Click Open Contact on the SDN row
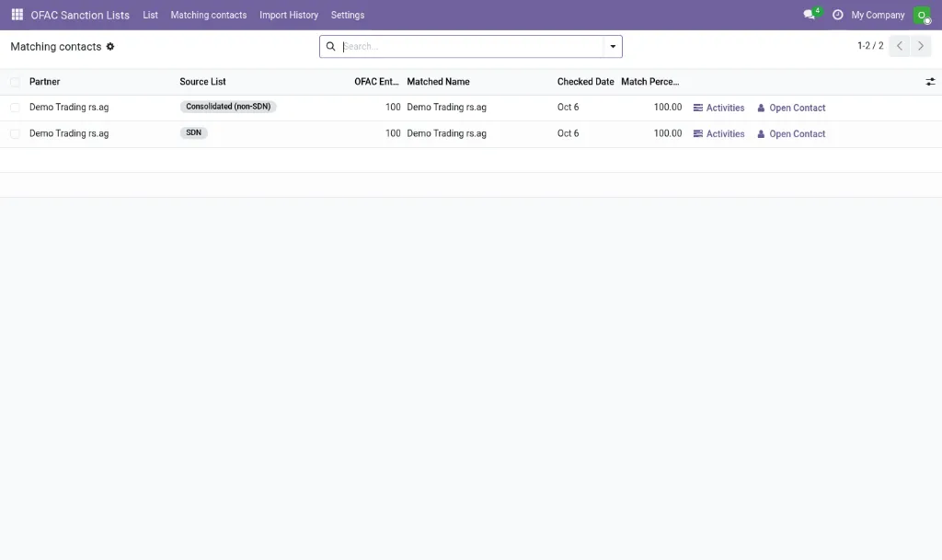The height and width of the screenshot is (560, 942). [791, 134]
